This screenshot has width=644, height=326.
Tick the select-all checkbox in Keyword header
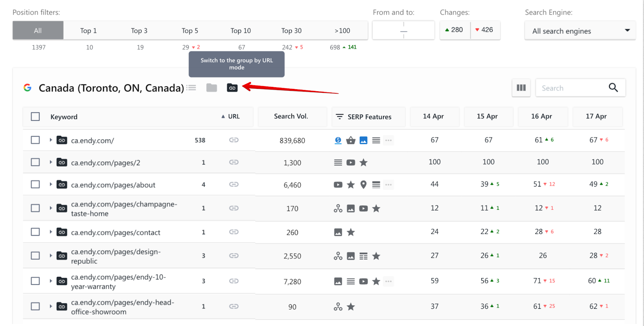coord(35,117)
